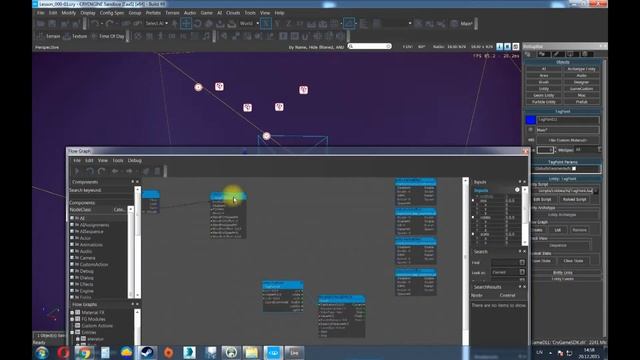Click the No Custom Material button

567,140
